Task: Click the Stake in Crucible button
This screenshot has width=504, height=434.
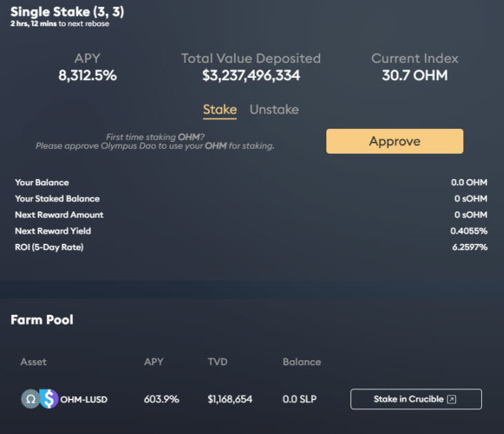Action: pos(416,399)
